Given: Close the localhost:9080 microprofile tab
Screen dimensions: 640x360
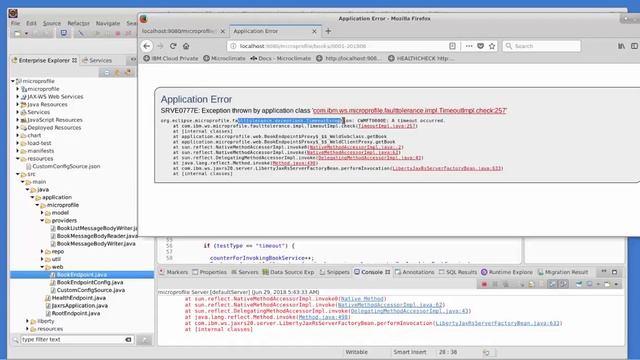Looking at the screenshot, I should [x=222, y=31].
